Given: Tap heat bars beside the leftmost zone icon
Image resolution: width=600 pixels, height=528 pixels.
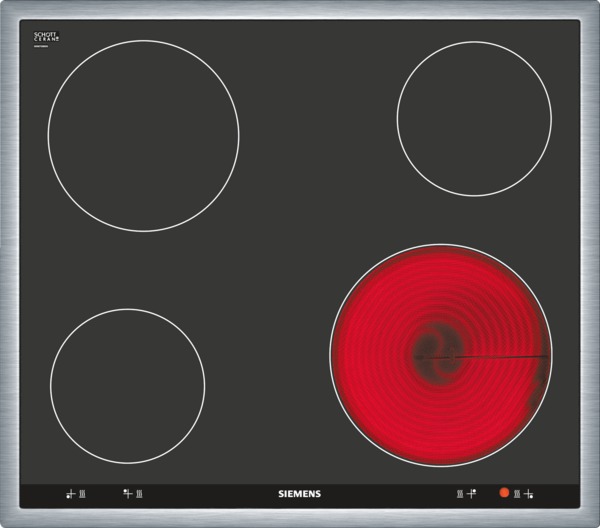Looking at the screenshot, I should click(82, 493).
